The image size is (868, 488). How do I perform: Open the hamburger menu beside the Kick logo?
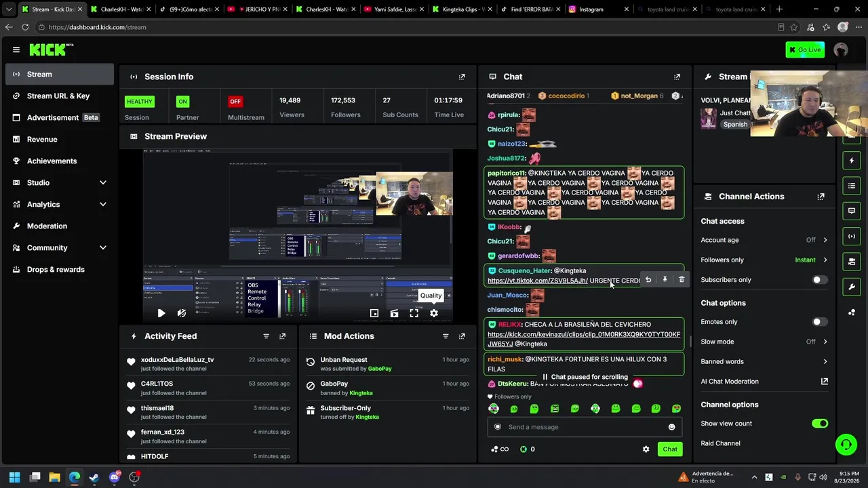pyautogui.click(x=16, y=49)
